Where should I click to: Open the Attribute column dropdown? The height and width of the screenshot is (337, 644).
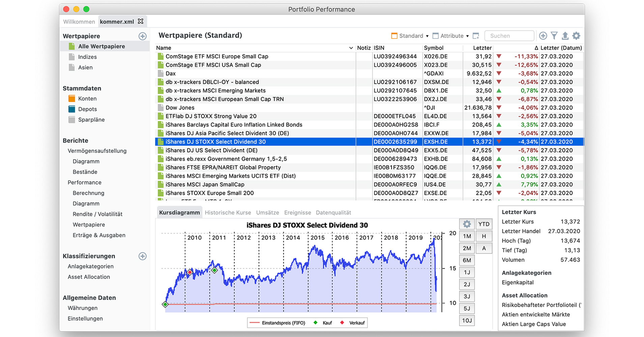(x=451, y=36)
